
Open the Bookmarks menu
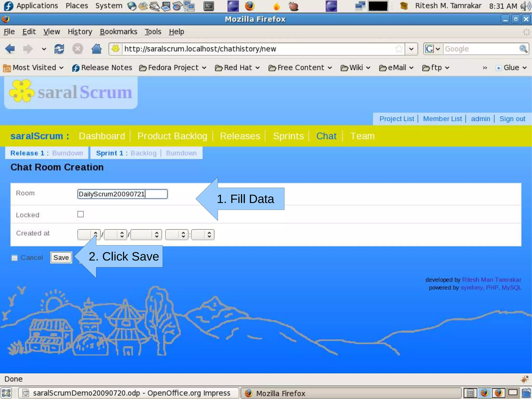coord(118,32)
